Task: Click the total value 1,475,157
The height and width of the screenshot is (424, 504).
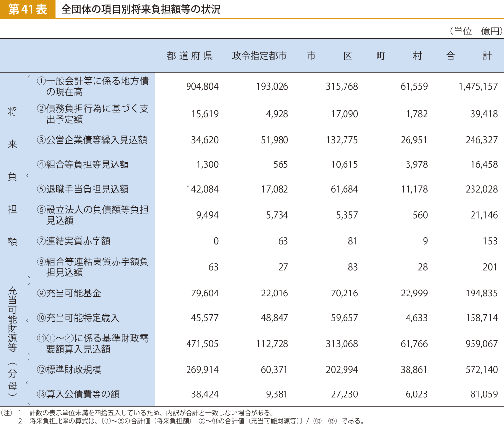Action: (x=478, y=86)
